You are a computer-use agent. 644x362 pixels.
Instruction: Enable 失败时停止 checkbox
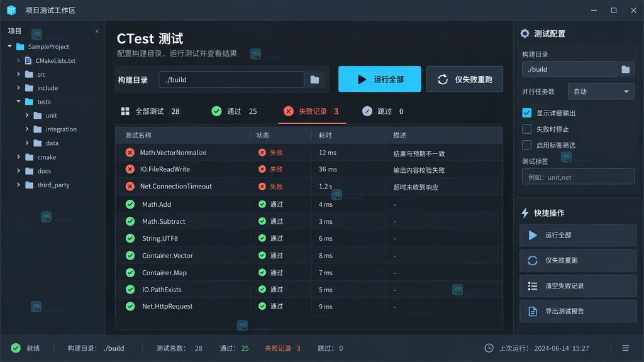click(x=526, y=129)
